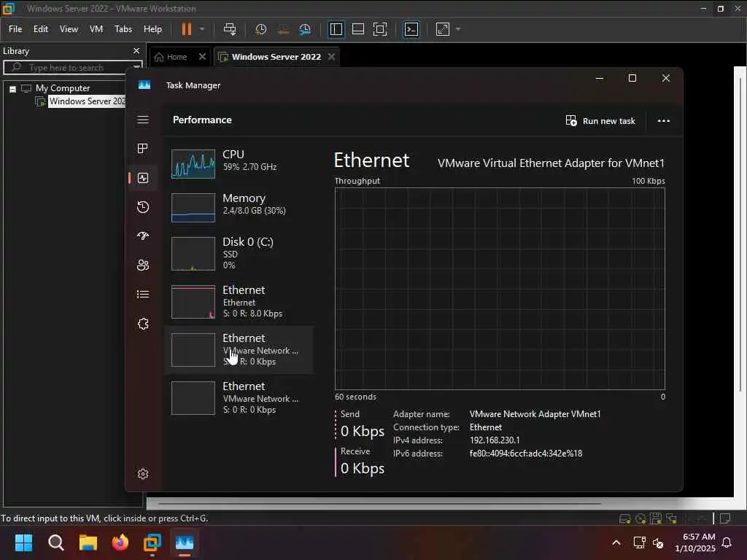Open File Explorer from taskbar
The height and width of the screenshot is (560, 747).
pyautogui.click(x=88, y=542)
